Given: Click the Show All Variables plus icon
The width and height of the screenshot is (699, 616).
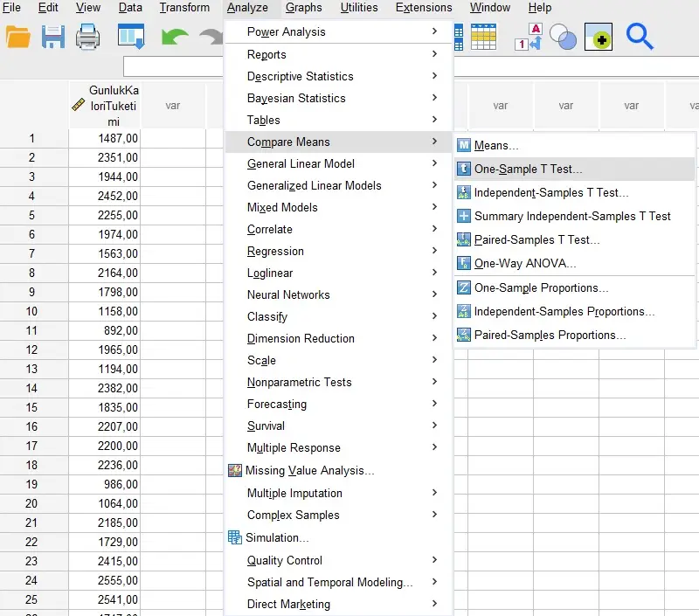Looking at the screenshot, I should coord(599,37).
